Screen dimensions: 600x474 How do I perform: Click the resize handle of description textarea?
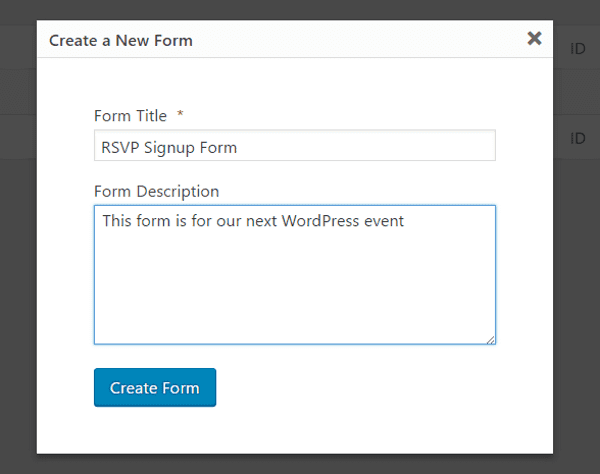point(490,339)
